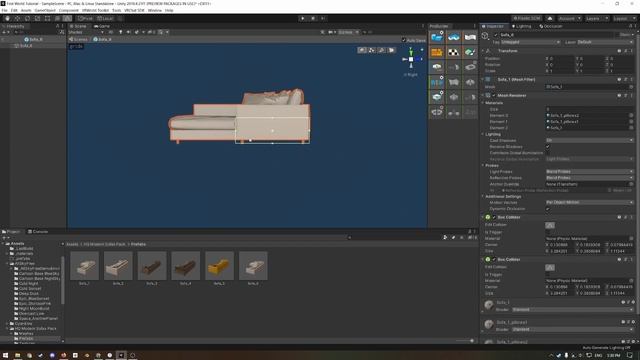Collapse the Materials section
This screenshot has height=360, width=640.
[x=483, y=103]
